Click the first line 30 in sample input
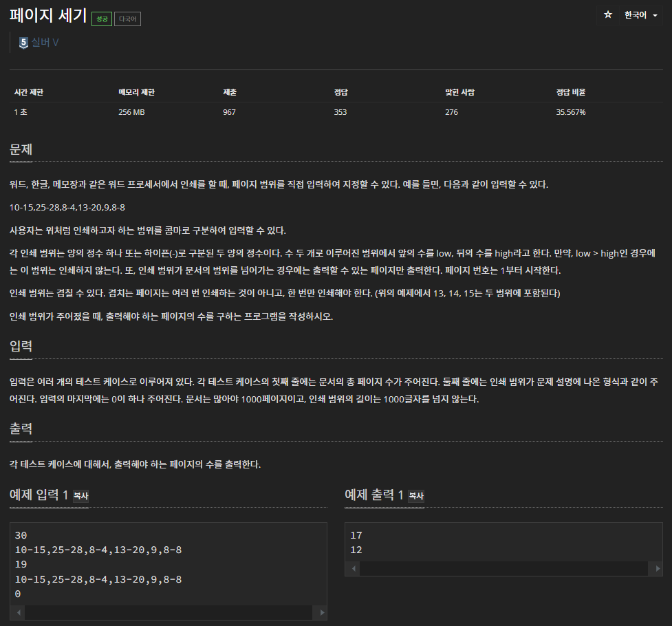 click(x=21, y=535)
